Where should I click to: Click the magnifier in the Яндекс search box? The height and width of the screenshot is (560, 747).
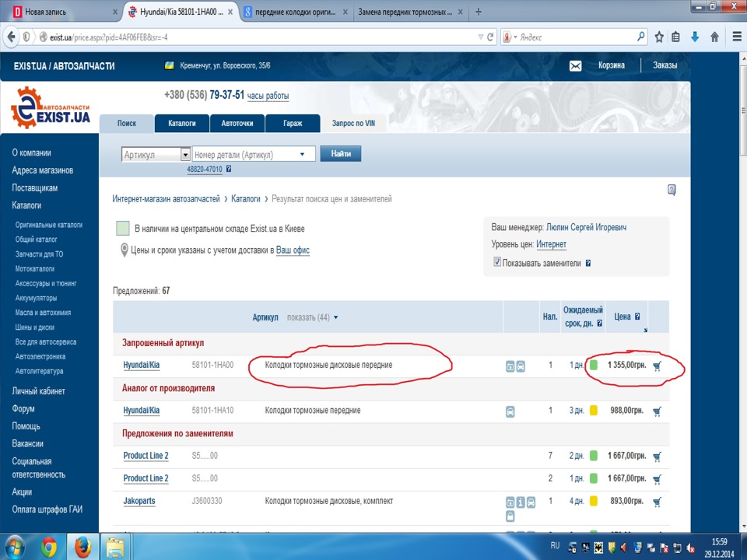tap(640, 37)
